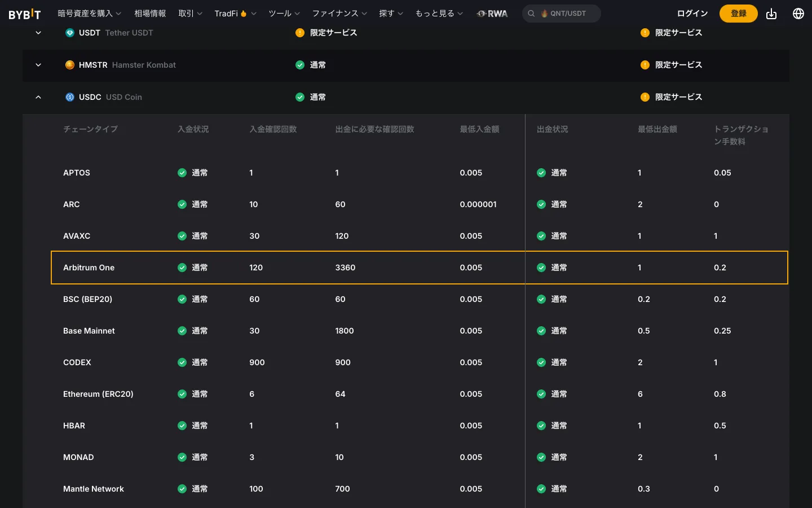The image size is (812, 508).
Task: Open the TradFi dropdown menu
Action: pos(236,14)
